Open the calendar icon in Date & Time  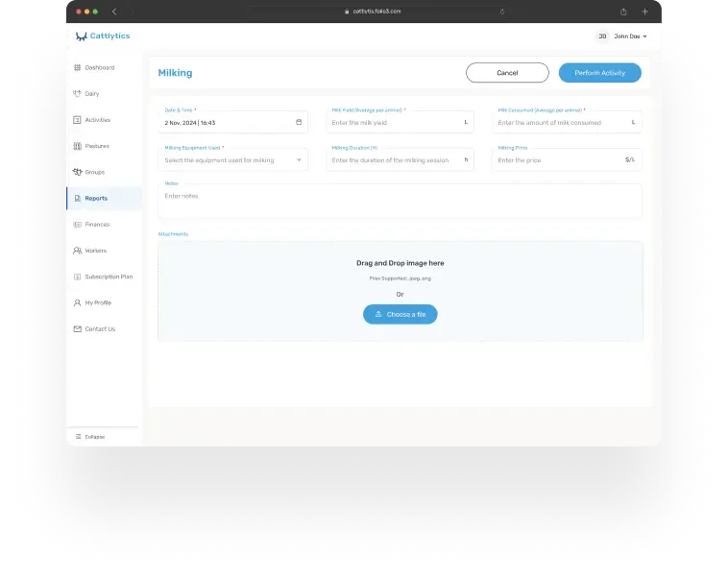click(x=299, y=122)
